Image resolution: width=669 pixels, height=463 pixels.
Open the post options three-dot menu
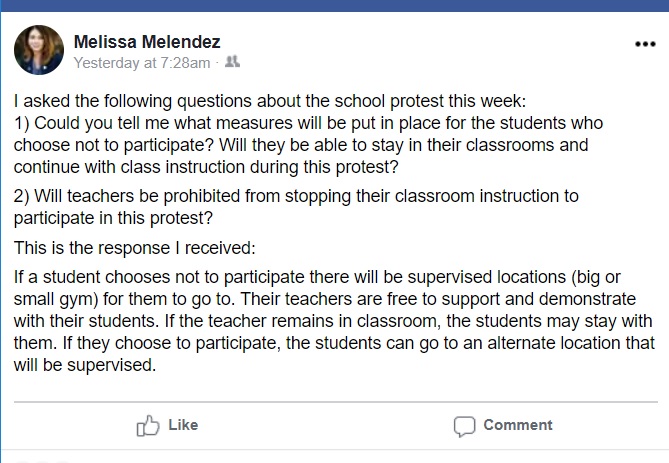[645, 44]
